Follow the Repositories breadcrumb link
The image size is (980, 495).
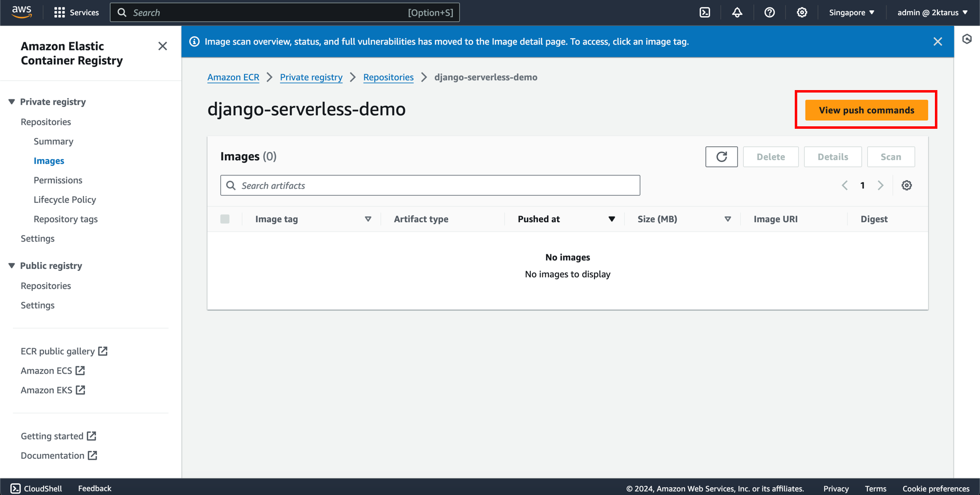coord(388,77)
